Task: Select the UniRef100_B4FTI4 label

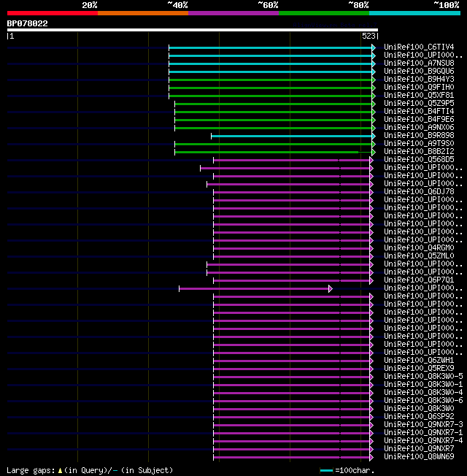Action: [419, 112]
